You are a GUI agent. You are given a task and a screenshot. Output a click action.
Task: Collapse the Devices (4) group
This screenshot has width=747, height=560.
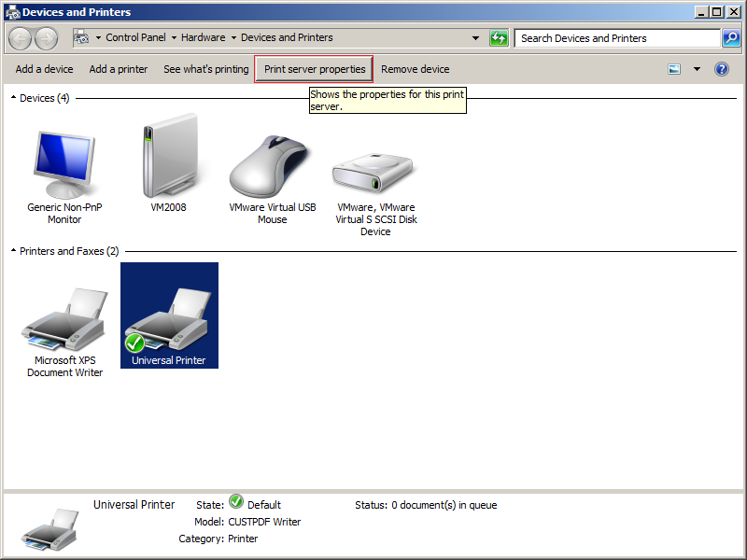click(13, 98)
